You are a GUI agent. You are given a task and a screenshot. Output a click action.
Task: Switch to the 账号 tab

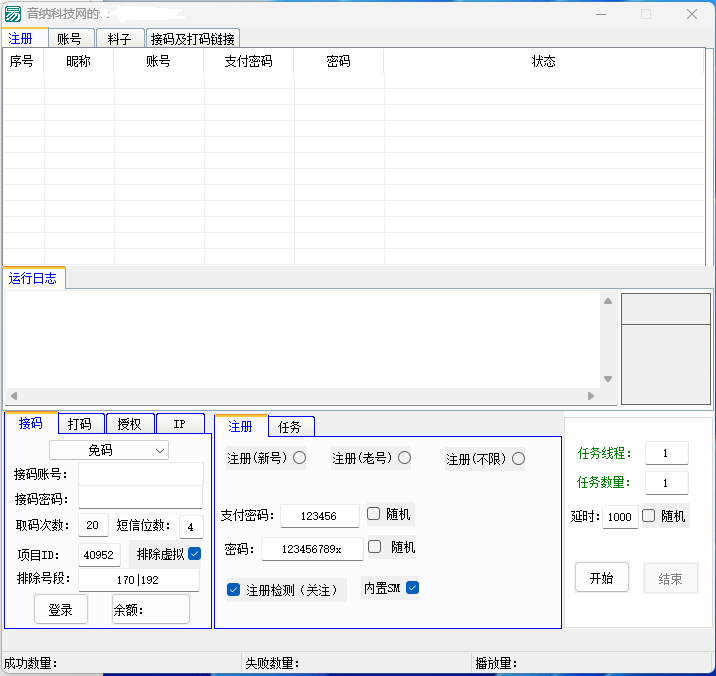pos(70,39)
